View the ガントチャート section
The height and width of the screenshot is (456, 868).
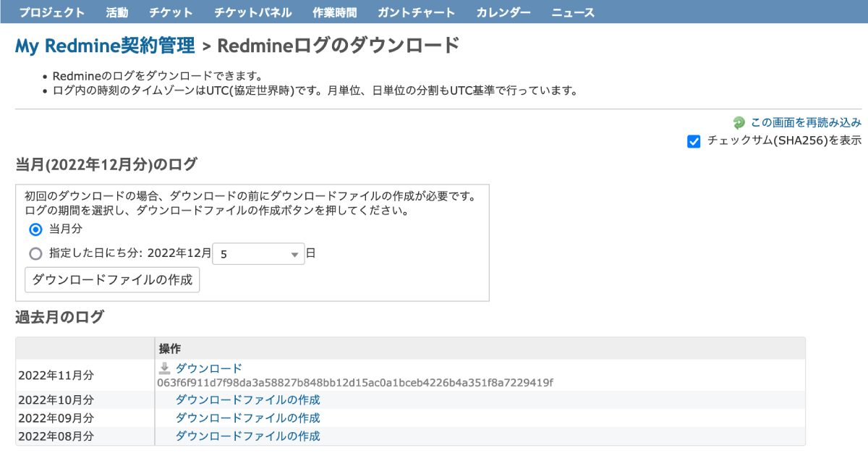[417, 12]
